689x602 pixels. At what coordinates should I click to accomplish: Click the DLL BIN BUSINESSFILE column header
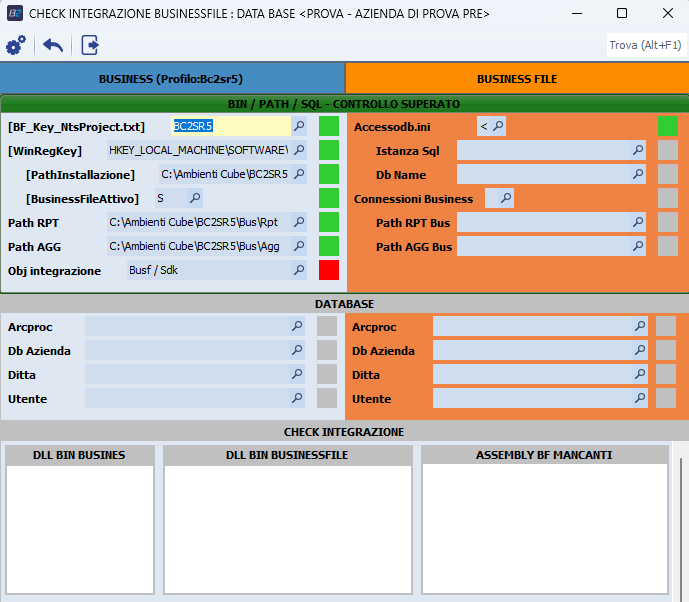pos(287,455)
